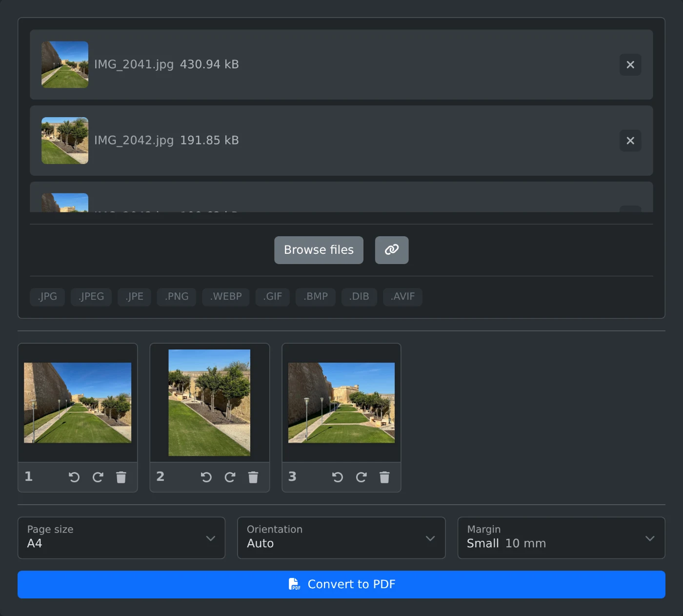
Task: Select the page 2 preview thumbnail
Action: click(209, 403)
